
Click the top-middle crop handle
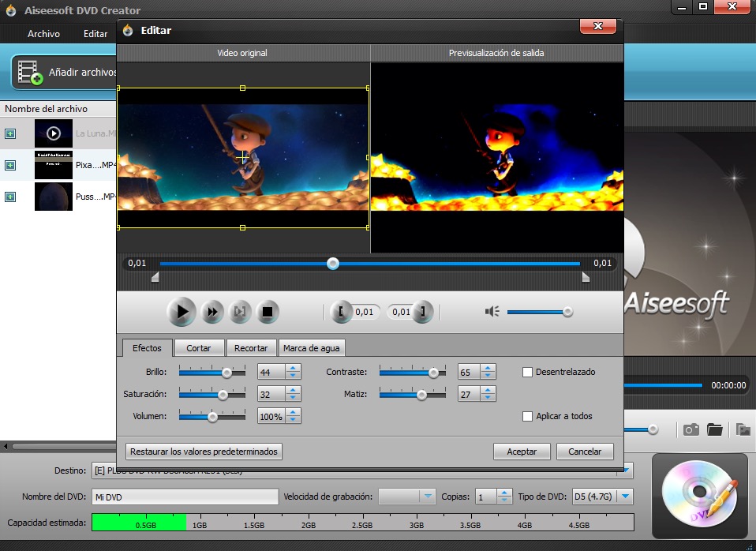point(242,88)
